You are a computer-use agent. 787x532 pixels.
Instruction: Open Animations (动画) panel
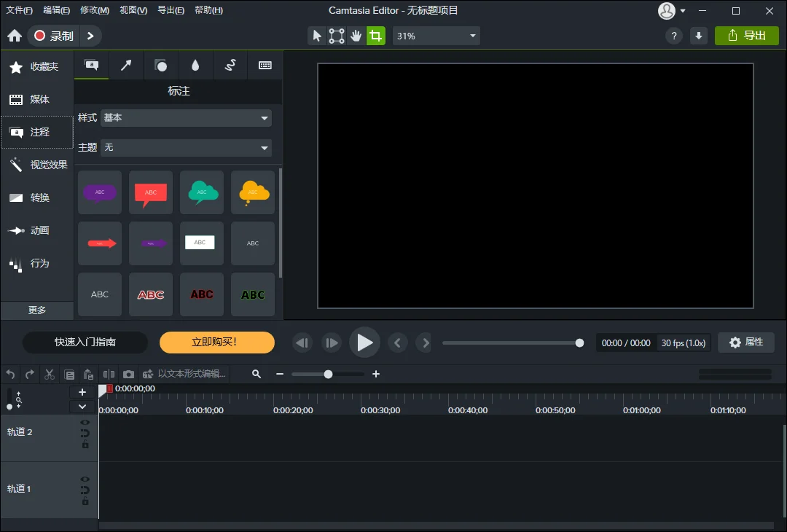pos(37,230)
